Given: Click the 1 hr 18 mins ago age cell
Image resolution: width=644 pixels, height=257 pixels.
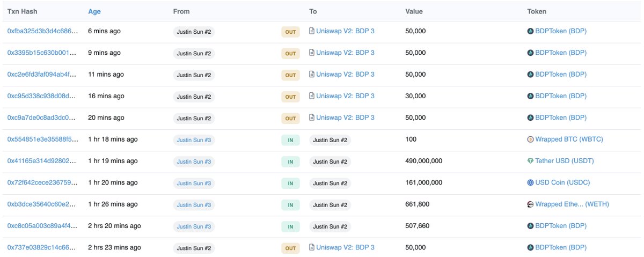Looking at the screenshot, I should click(113, 139).
